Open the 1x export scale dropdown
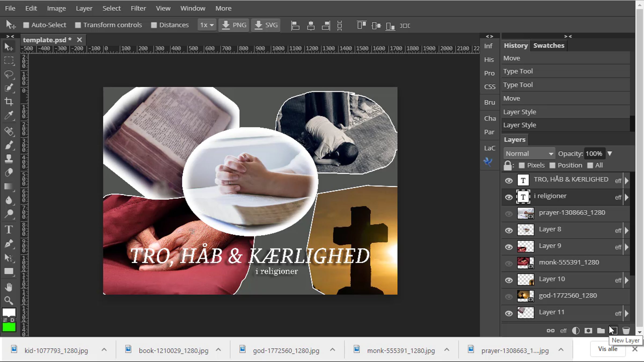This screenshot has height=362, width=644. pos(207,25)
